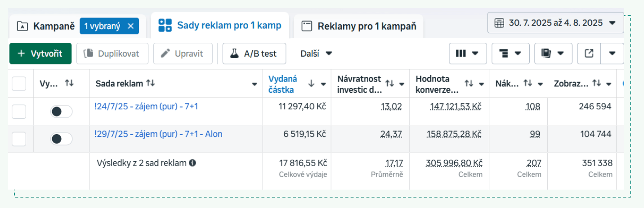The width and height of the screenshot is (644, 208).
Task: Sort by Hodnota konverze column arrows
Action: (x=469, y=83)
